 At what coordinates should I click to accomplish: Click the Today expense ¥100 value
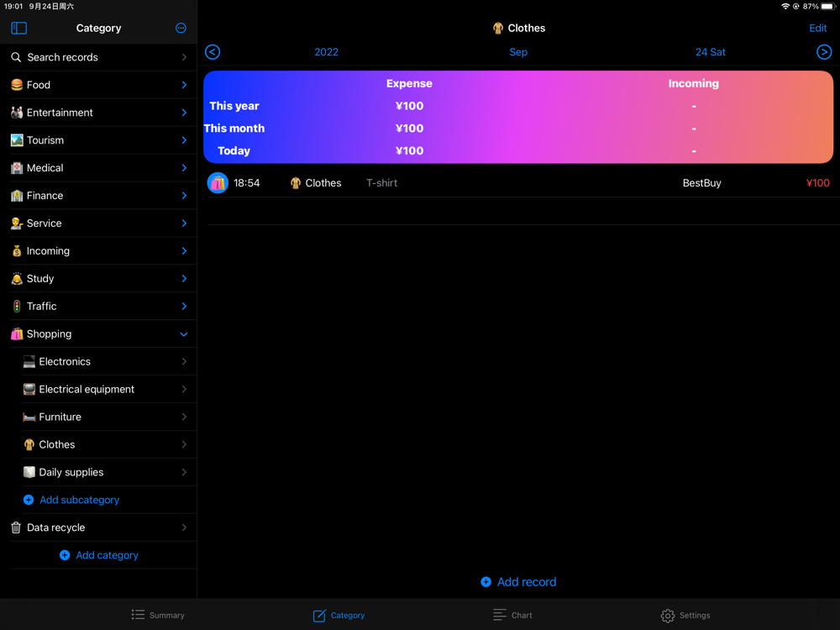pos(409,150)
